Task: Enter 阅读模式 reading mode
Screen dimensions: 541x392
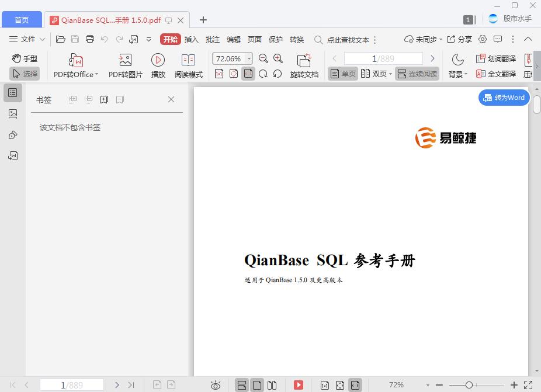Action: click(x=188, y=64)
